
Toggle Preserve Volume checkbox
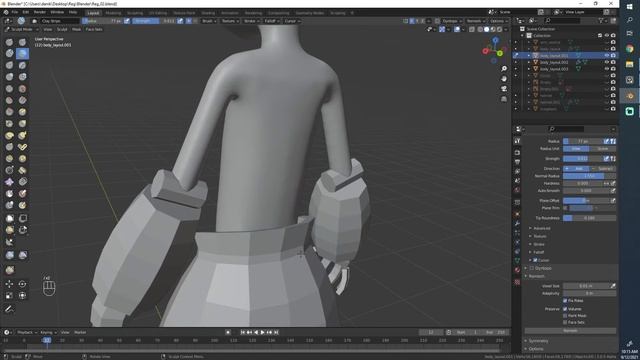(565, 309)
